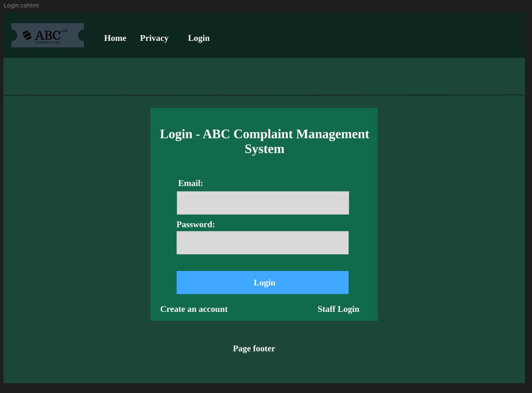
Task: Click the 'Ltd' superscript in the logo
Action: (x=64, y=30)
